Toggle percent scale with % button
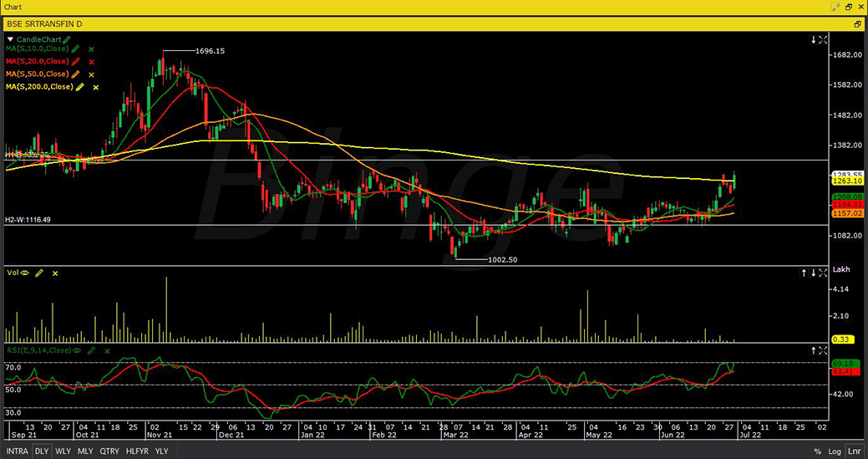 coord(817,451)
